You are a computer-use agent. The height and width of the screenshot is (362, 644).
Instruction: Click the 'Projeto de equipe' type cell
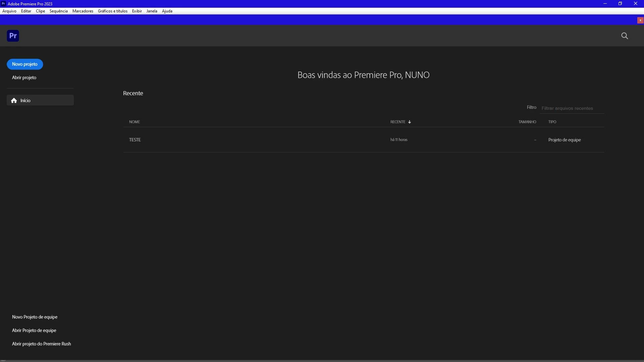click(x=565, y=140)
